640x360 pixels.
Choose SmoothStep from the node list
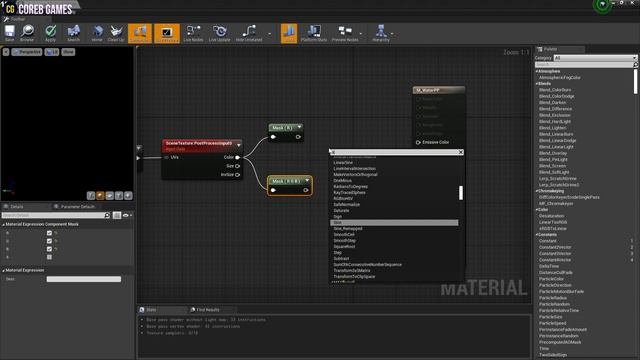tap(344, 240)
